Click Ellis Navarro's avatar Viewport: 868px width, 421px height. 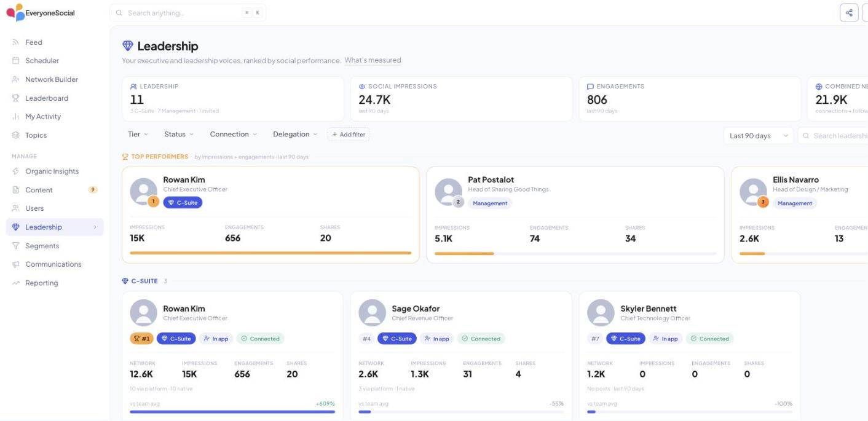(x=753, y=192)
